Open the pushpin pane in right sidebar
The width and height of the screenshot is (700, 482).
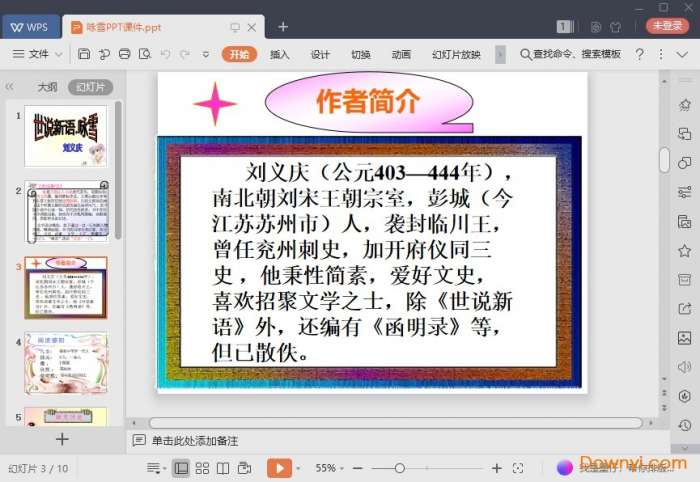click(x=684, y=105)
